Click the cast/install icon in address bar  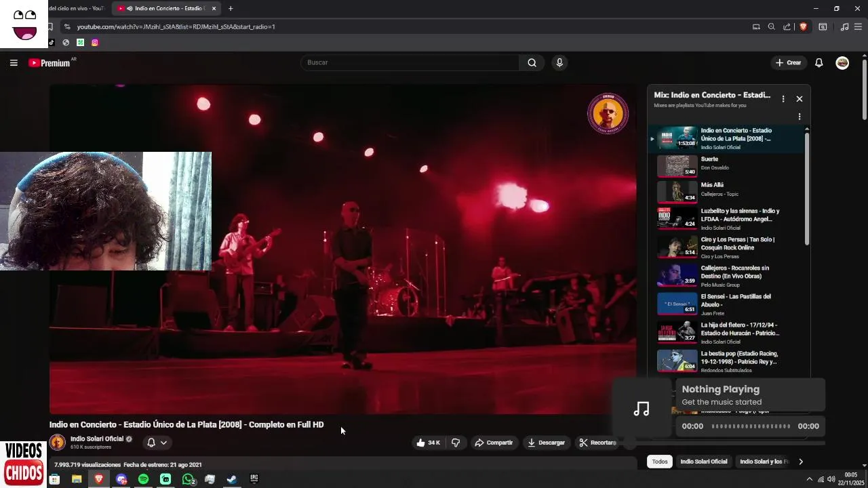point(756,26)
